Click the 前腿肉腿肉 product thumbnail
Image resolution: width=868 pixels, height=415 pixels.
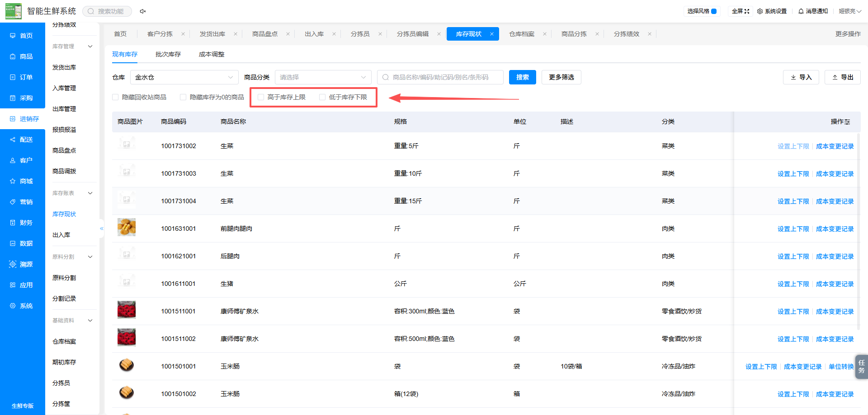pyautogui.click(x=127, y=227)
